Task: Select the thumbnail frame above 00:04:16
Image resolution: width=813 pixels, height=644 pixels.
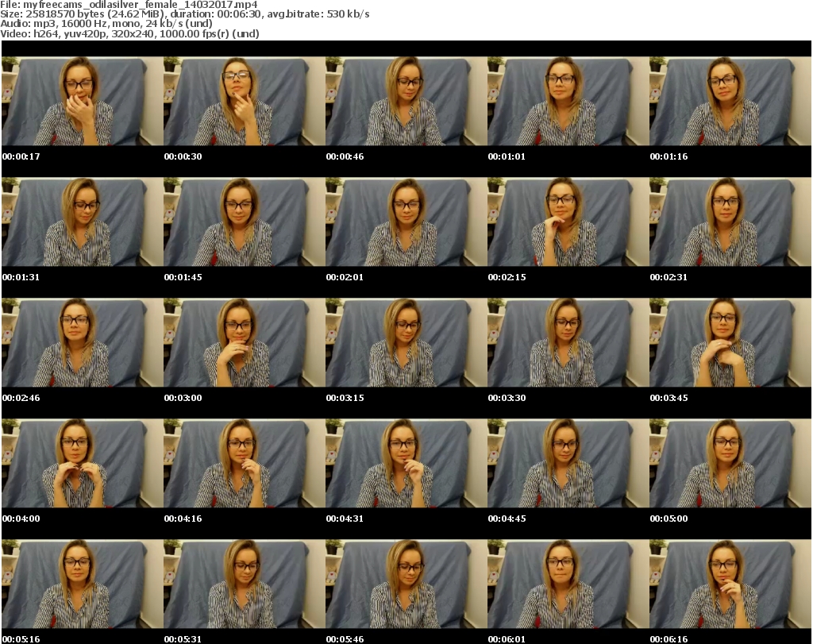Action: tap(245, 463)
